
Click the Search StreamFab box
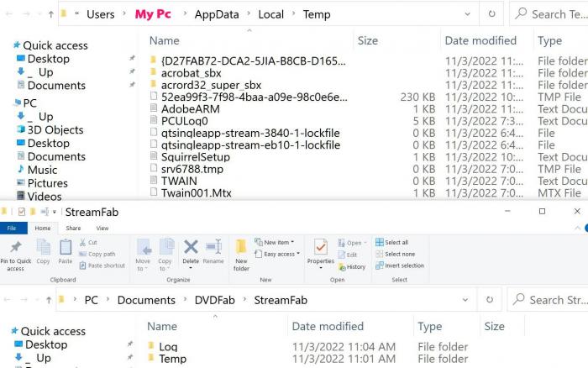[x=548, y=300]
